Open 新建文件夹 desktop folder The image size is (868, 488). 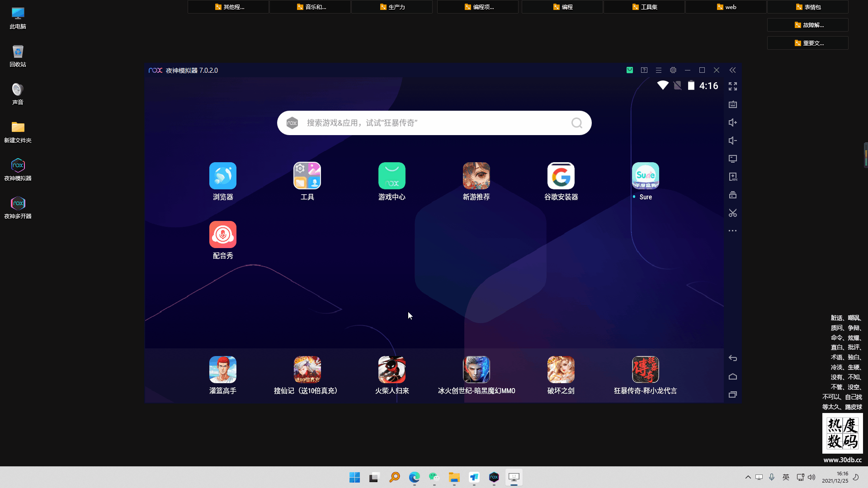(18, 132)
